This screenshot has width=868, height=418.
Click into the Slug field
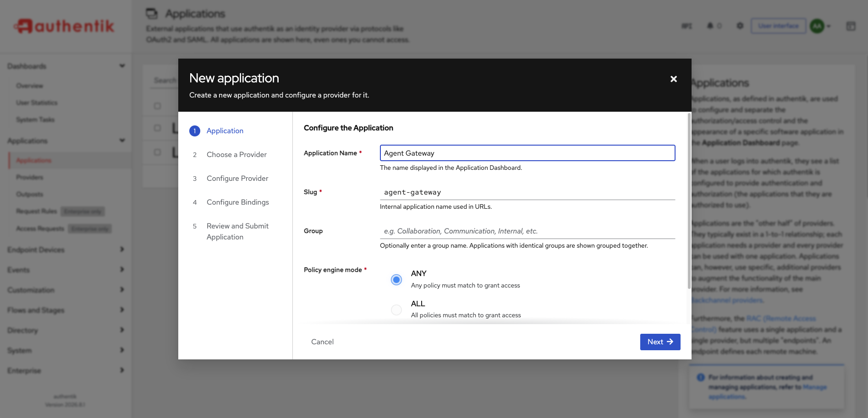[527, 192]
